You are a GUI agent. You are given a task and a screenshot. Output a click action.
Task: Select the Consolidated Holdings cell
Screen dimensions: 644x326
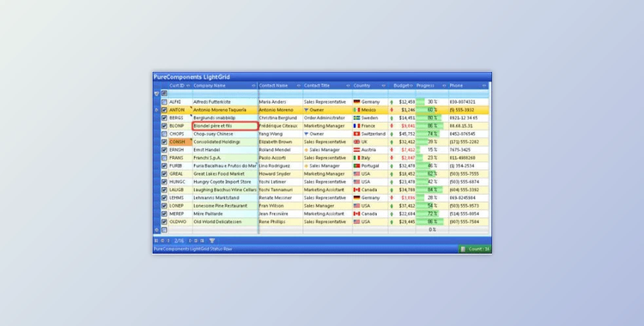coord(225,142)
